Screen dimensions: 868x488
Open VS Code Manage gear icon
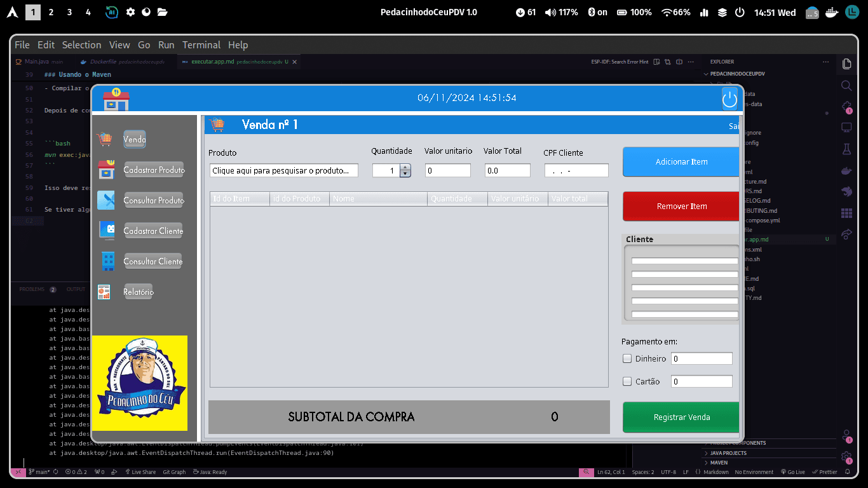click(846, 457)
